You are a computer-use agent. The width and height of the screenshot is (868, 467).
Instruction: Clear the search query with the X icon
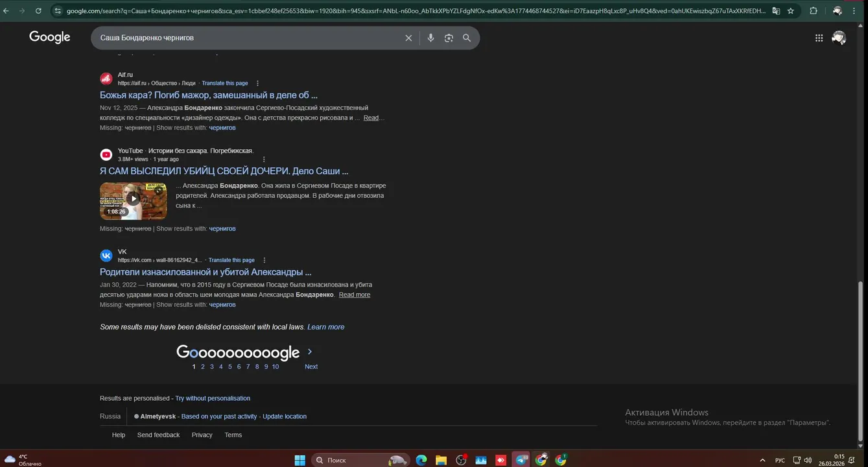coord(408,38)
